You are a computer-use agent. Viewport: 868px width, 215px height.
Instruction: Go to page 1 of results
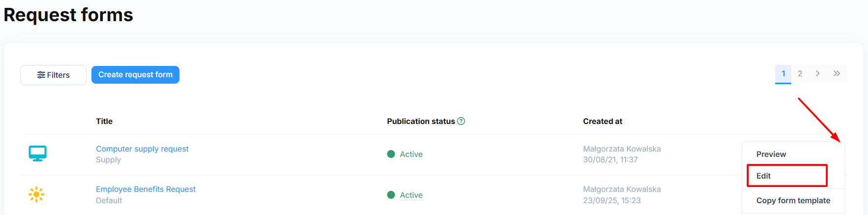pos(783,74)
